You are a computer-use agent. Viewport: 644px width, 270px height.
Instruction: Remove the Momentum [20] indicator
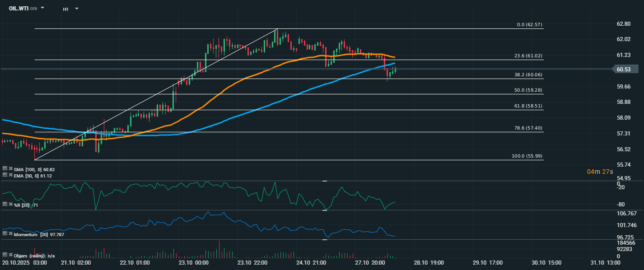pos(10,234)
